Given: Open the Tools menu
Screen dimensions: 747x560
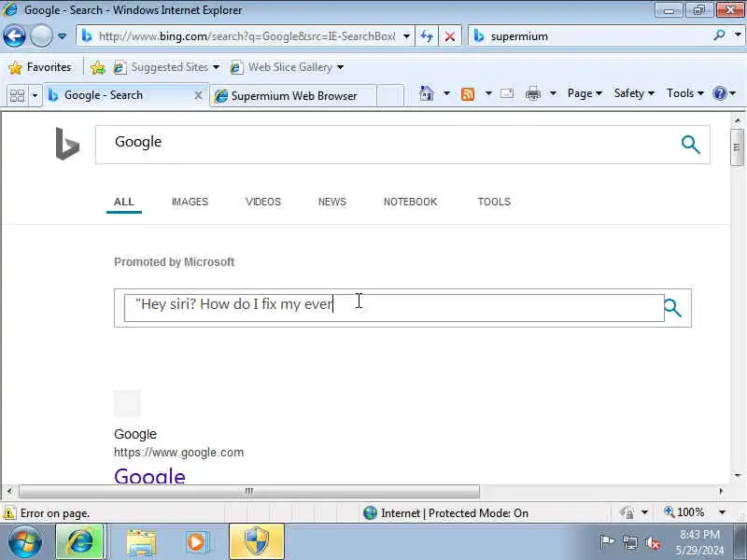Looking at the screenshot, I should (x=685, y=93).
